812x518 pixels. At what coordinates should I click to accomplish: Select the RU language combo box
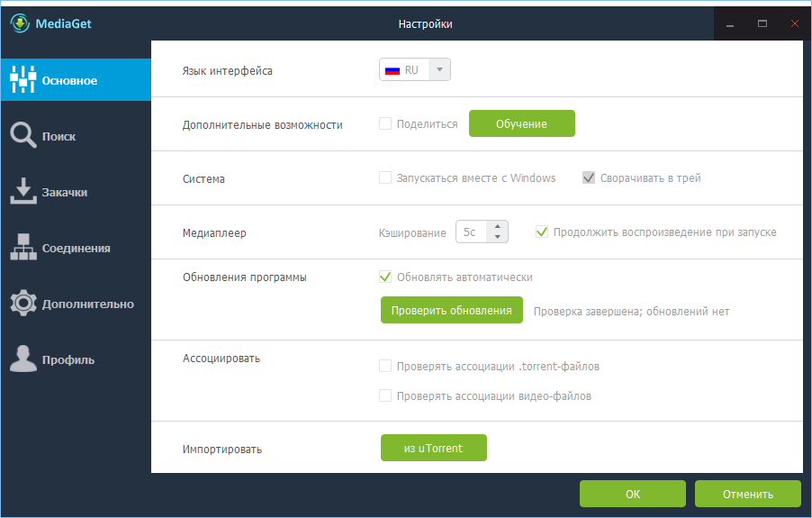tap(415, 69)
